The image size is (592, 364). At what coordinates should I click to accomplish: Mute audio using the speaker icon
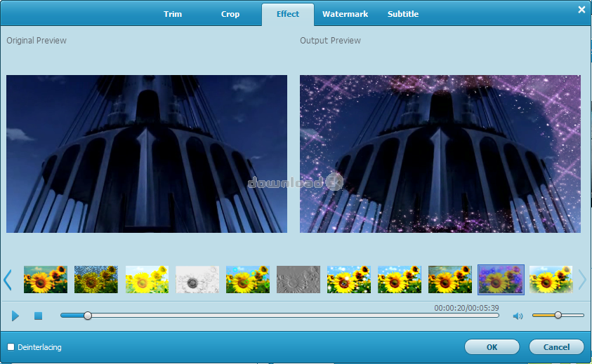coord(518,316)
